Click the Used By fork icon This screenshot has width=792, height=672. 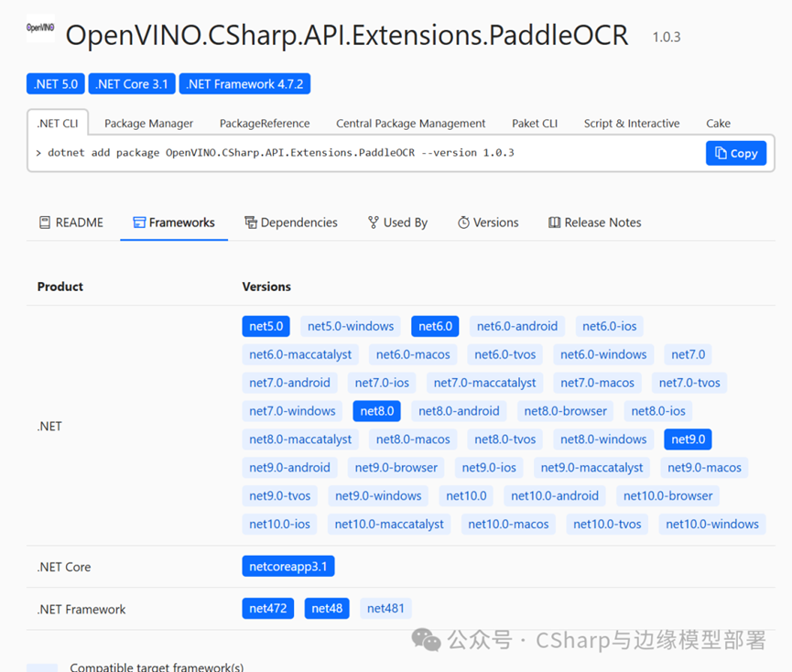(372, 222)
